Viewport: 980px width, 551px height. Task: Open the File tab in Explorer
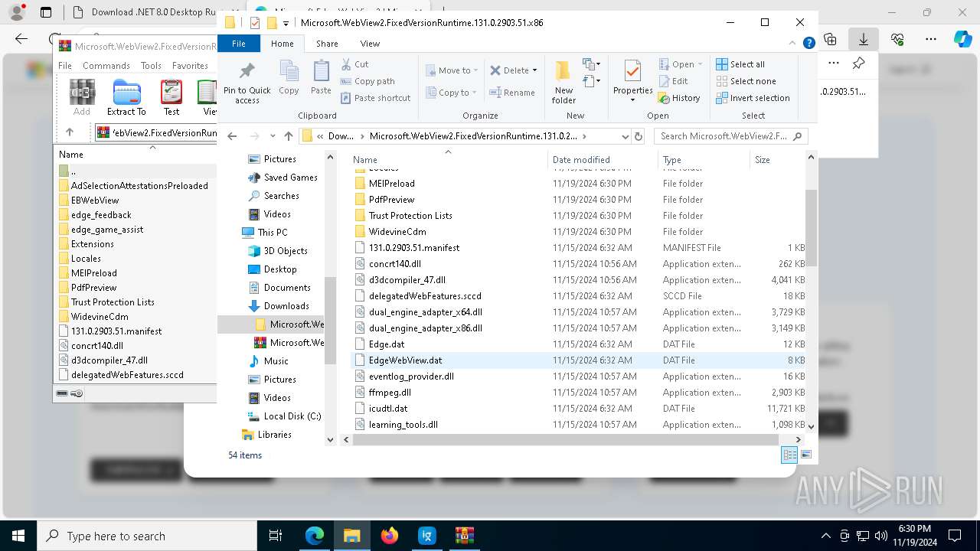(239, 44)
